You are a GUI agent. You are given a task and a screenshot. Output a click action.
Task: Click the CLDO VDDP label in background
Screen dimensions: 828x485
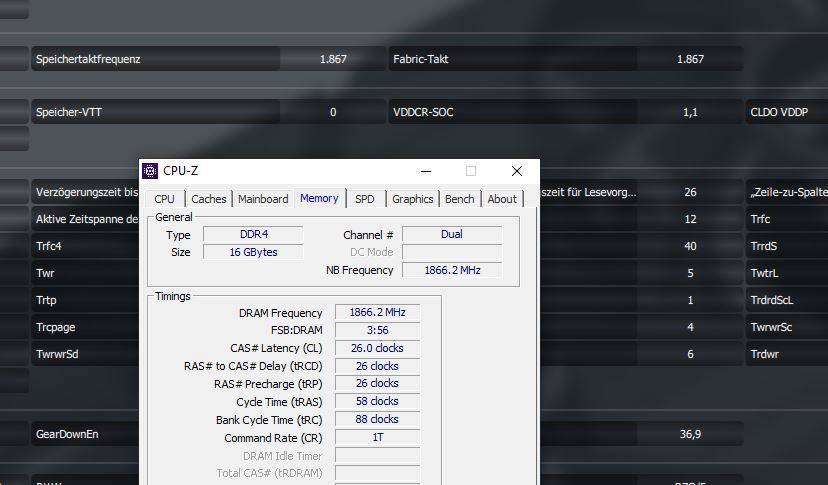click(779, 112)
